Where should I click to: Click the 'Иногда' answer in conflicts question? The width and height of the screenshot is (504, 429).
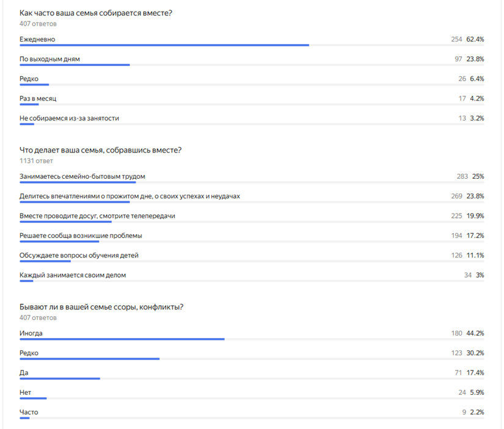click(31, 333)
